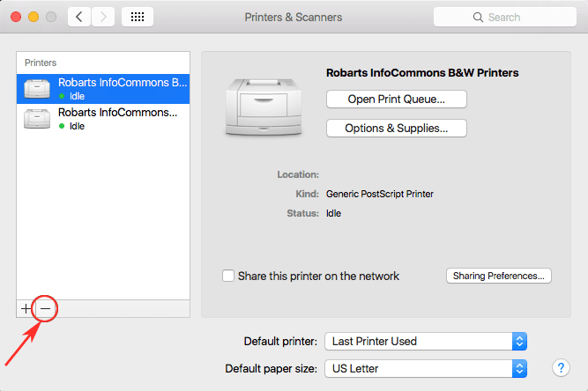Close the Printers & Scanners window
The width and height of the screenshot is (588, 391).
(x=17, y=17)
